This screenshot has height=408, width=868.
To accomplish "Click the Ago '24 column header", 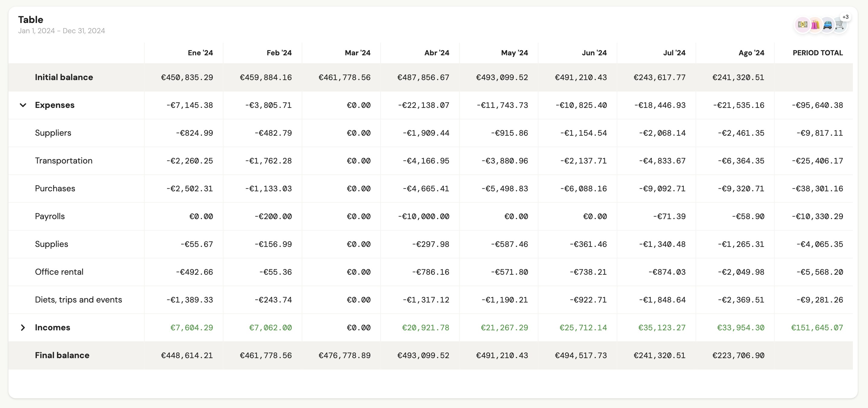I will coord(751,53).
